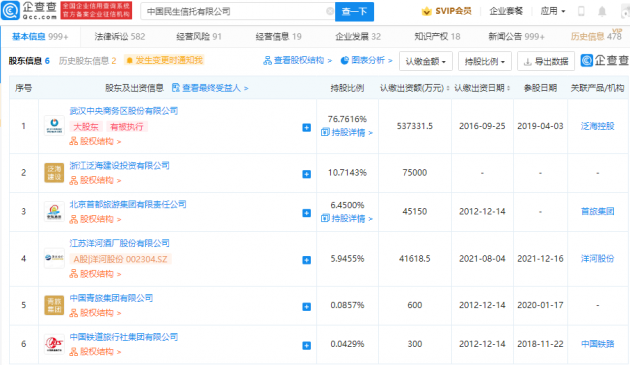The height and width of the screenshot is (365, 630).
Task: Click 导出数据 export button
Action: (x=546, y=61)
